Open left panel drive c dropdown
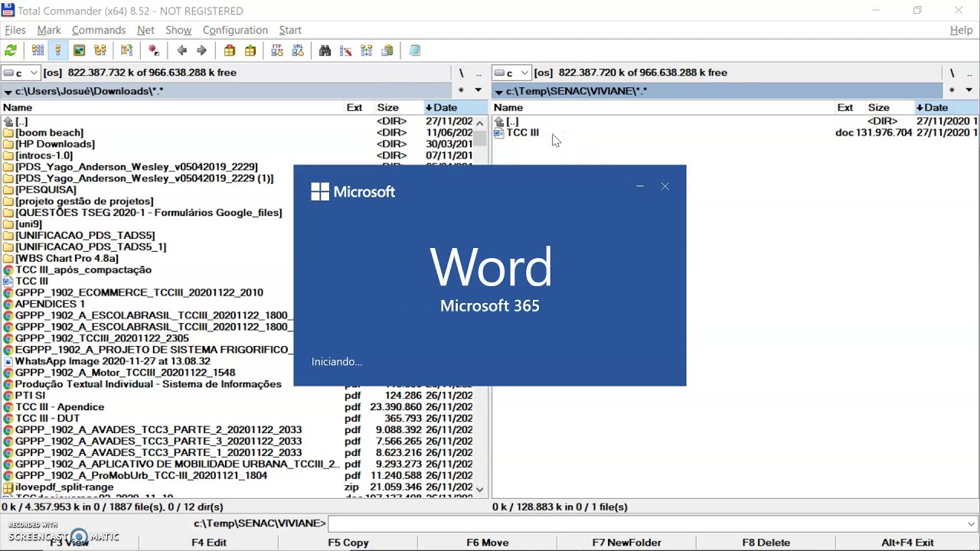 pyautogui.click(x=21, y=73)
